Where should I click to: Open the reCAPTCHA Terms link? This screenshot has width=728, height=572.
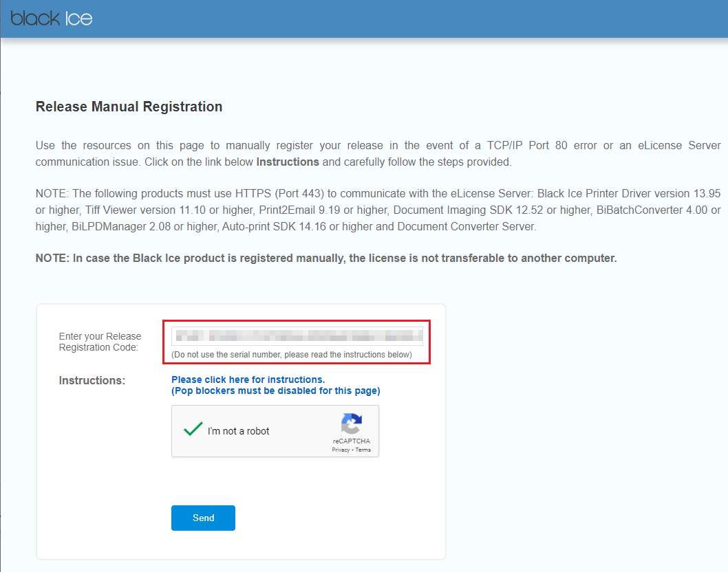click(x=363, y=450)
